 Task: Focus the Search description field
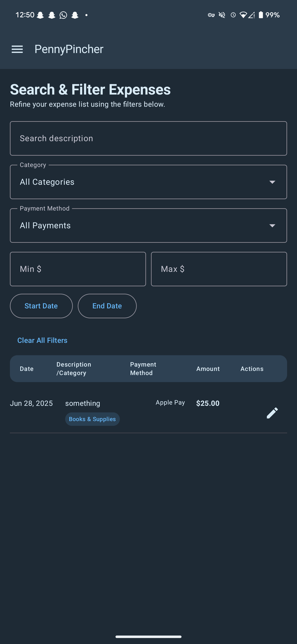pyautogui.click(x=148, y=139)
